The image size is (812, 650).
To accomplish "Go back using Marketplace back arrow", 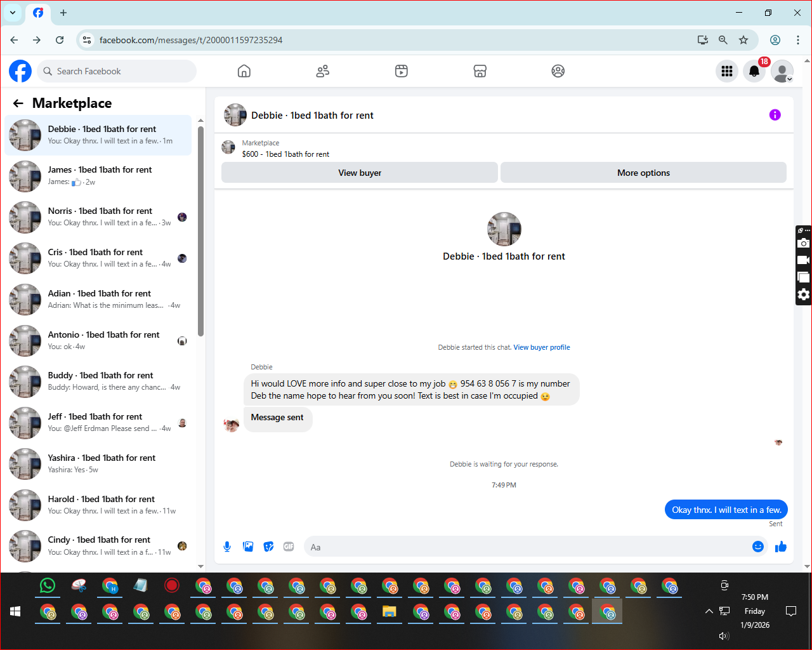I will [x=18, y=103].
